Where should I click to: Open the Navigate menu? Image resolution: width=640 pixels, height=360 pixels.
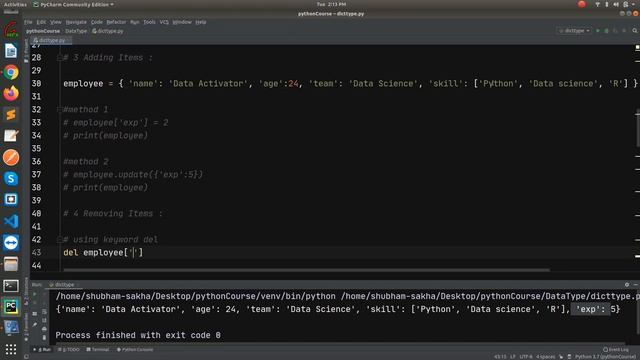[x=76, y=22]
